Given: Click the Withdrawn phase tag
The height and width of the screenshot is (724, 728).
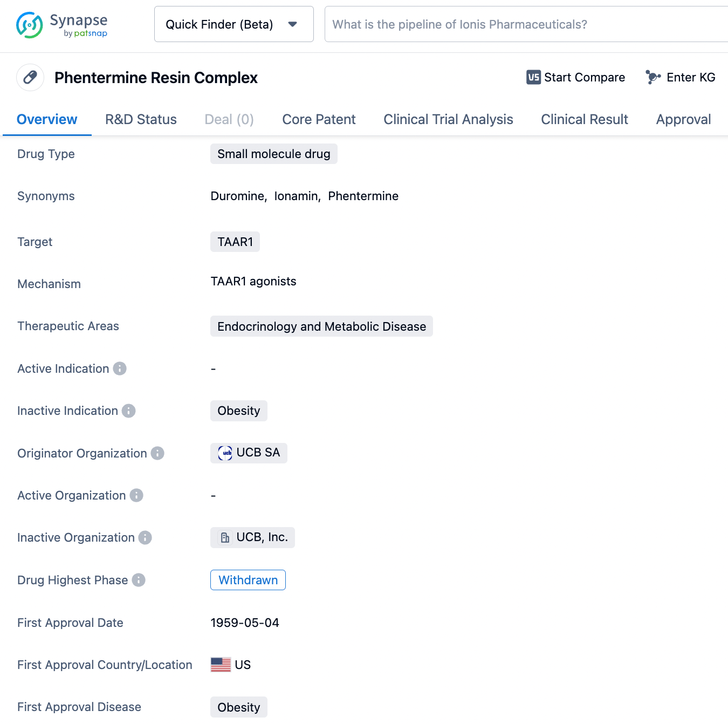Looking at the screenshot, I should point(248,580).
